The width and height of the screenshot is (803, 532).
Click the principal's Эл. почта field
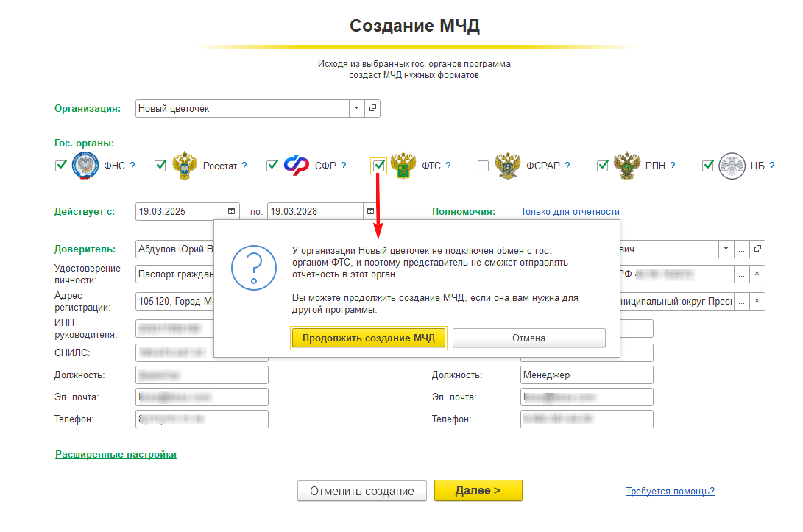[x=202, y=397]
